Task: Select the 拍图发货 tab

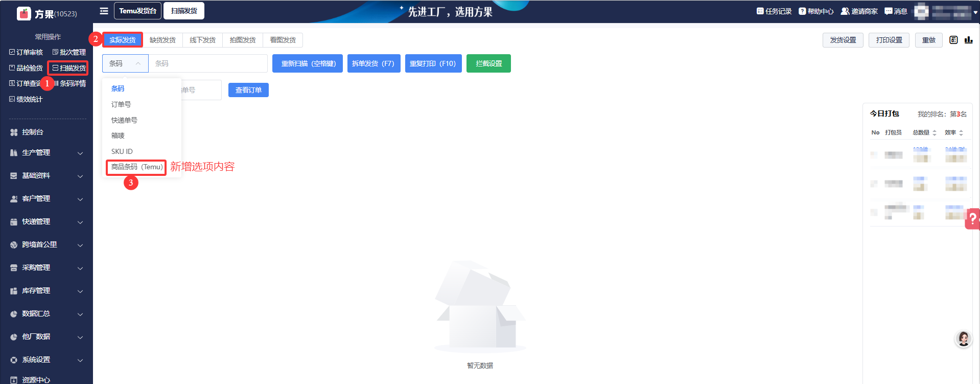Action: click(243, 40)
